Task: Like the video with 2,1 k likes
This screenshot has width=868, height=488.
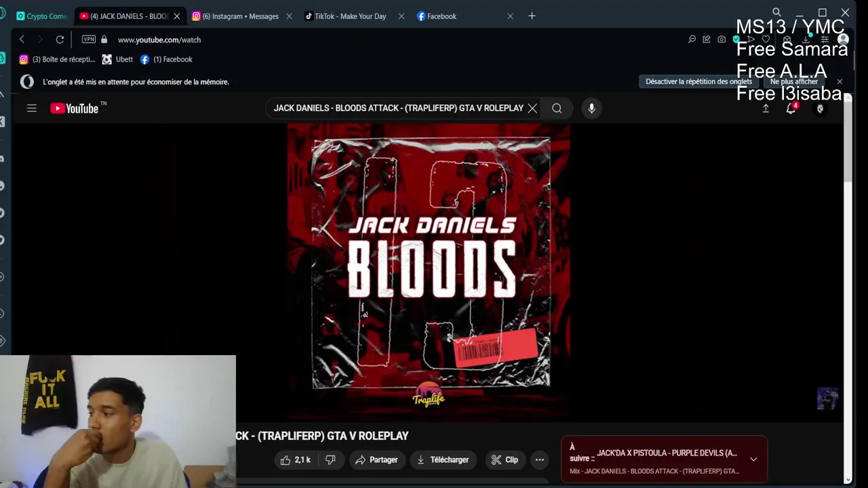Action: 296,460
